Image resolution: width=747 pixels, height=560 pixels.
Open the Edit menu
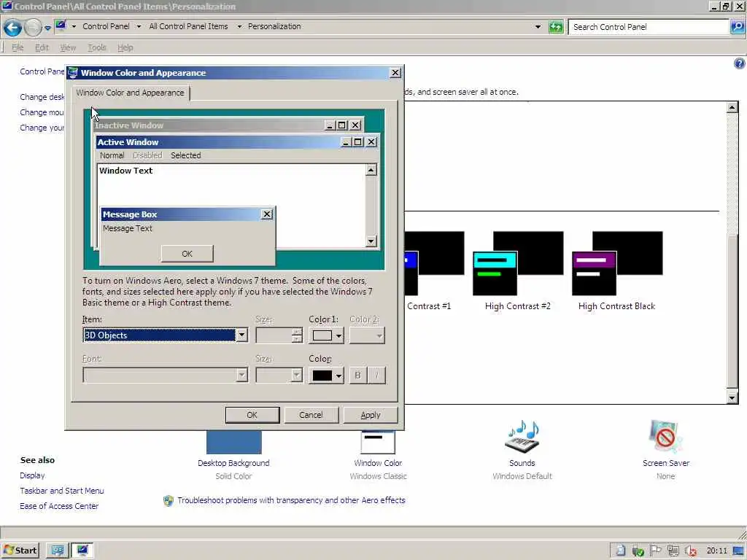coord(42,47)
